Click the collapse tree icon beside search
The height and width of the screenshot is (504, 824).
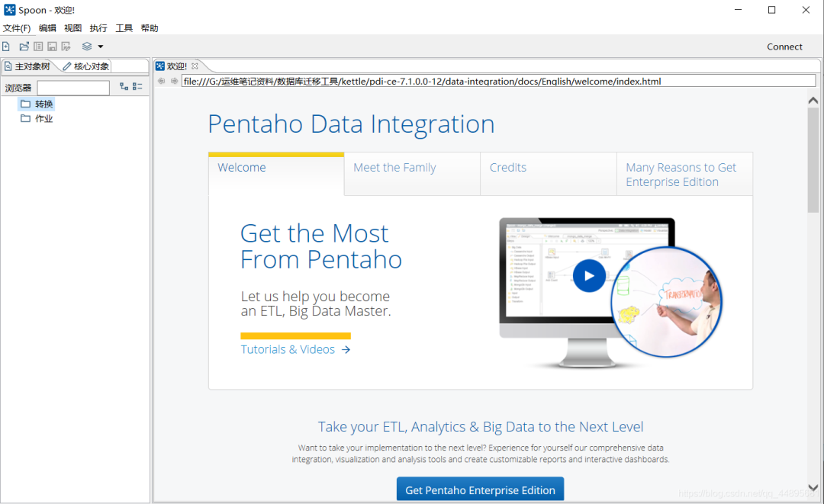137,87
